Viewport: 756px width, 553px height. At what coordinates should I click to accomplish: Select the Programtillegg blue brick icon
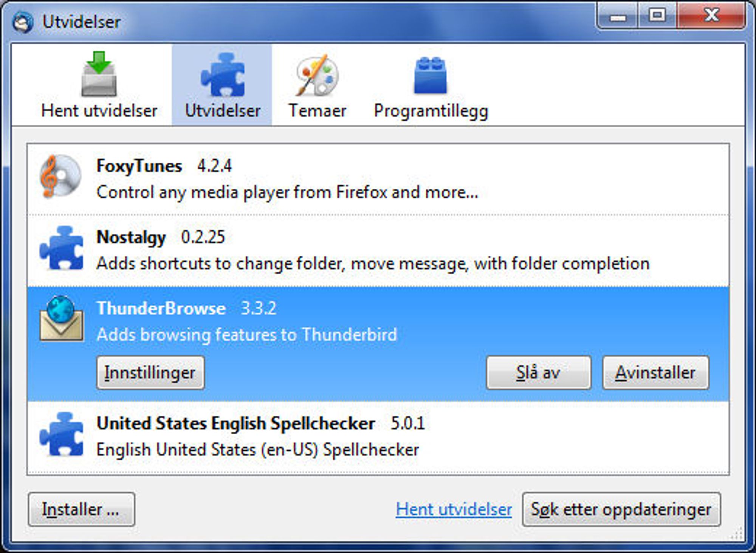tap(430, 75)
